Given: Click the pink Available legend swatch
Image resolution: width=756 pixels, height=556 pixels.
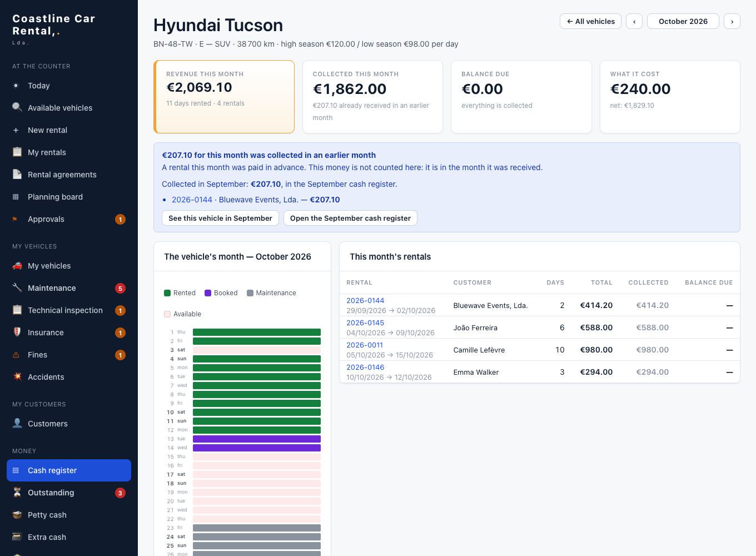Looking at the screenshot, I should point(167,314).
